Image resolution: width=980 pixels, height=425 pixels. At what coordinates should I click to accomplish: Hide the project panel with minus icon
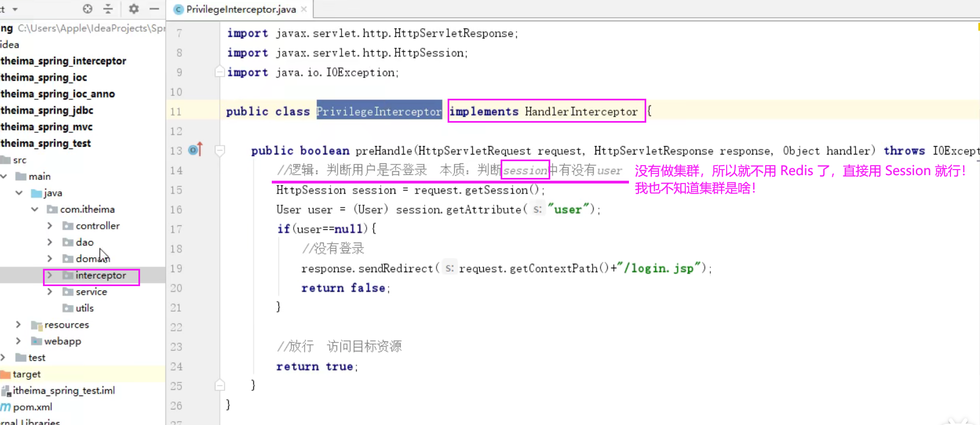coord(155,9)
